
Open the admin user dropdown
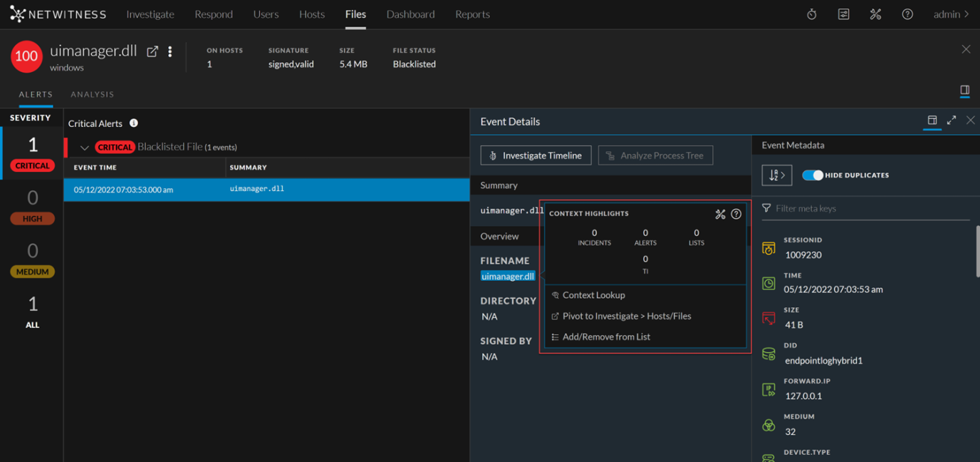(x=951, y=14)
